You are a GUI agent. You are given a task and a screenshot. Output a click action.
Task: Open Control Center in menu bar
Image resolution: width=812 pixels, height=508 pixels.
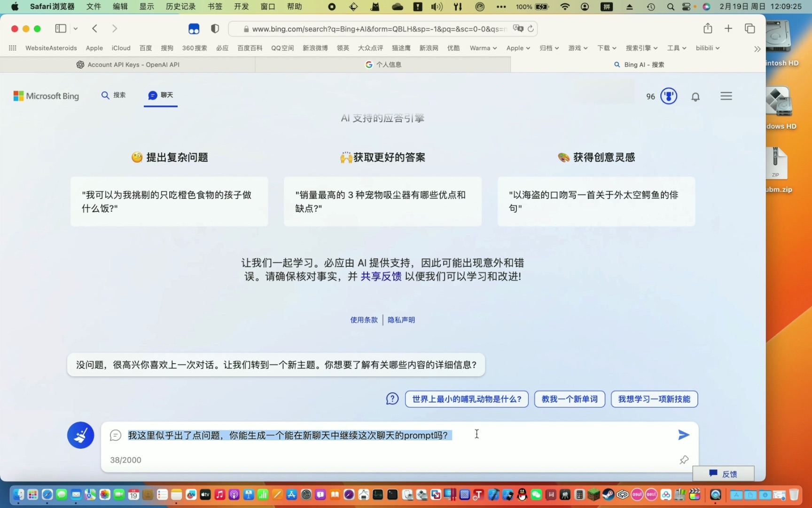pos(687,7)
